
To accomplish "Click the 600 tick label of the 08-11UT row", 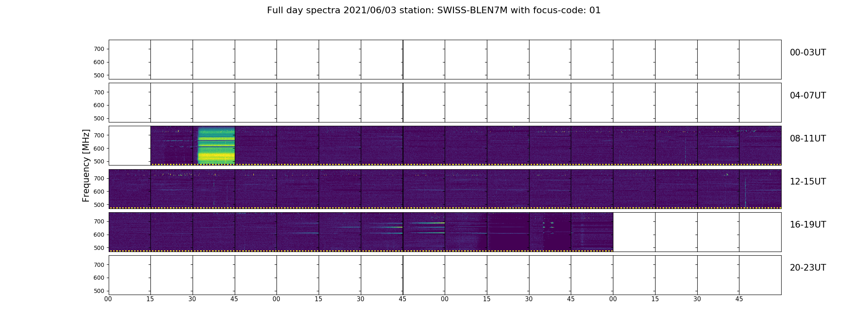I will [99, 148].
